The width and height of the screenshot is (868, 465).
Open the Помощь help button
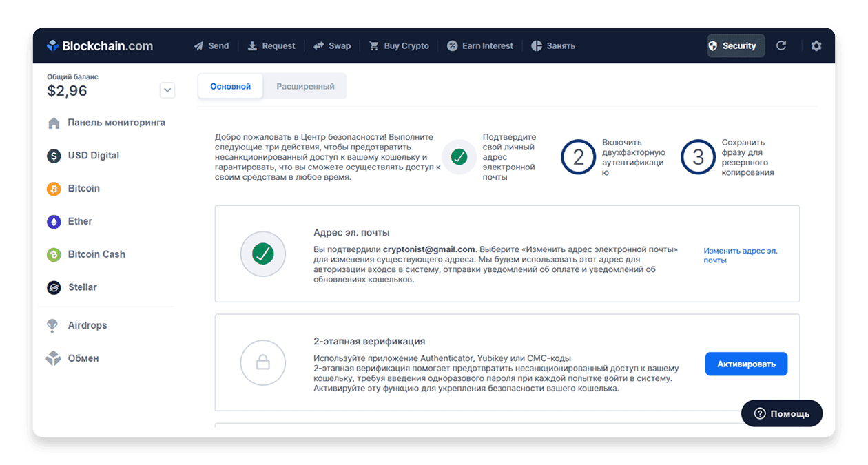pyautogui.click(x=782, y=413)
